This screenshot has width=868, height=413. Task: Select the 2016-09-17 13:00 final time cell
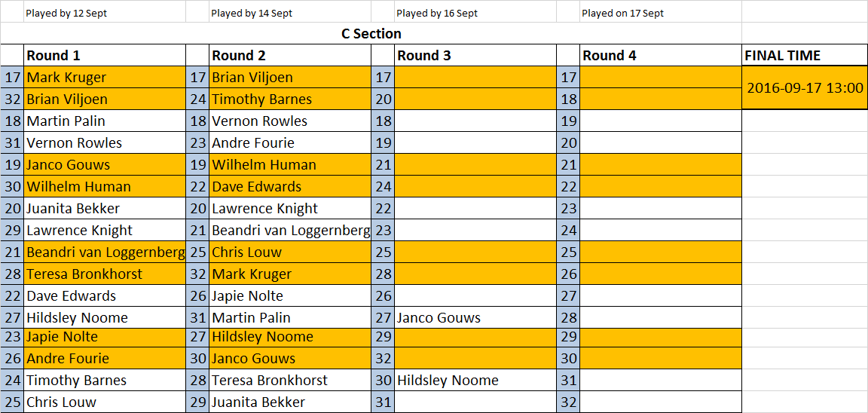[x=804, y=88]
